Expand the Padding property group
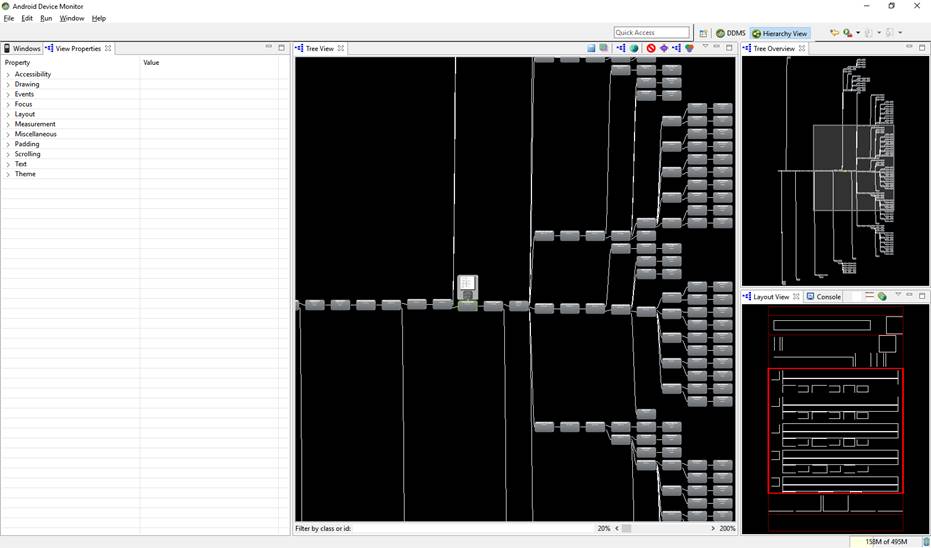The height and width of the screenshot is (548, 931). pyautogui.click(x=8, y=144)
